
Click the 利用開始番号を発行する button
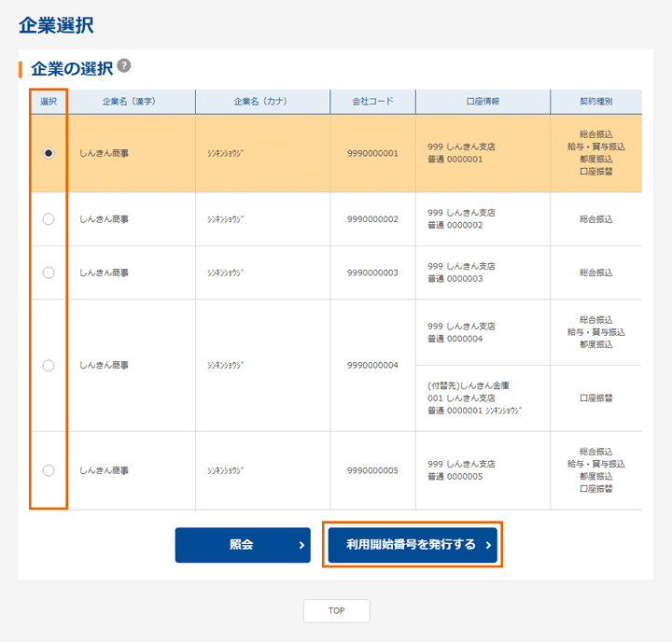pyautogui.click(x=412, y=545)
